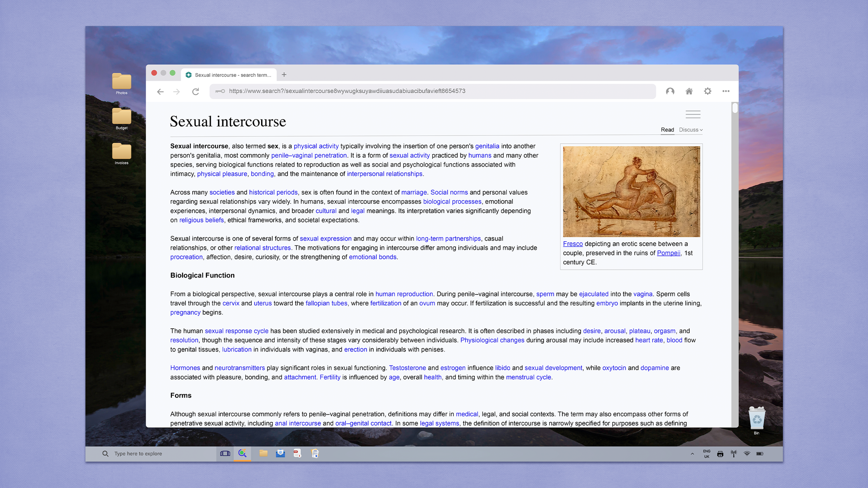
Task: Open browser settings gear icon
Action: click(x=707, y=91)
